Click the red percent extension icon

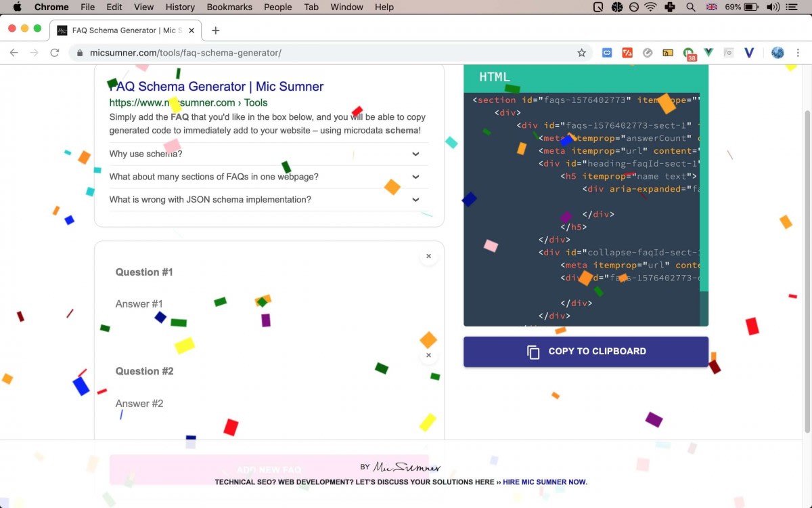[x=627, y=53]
